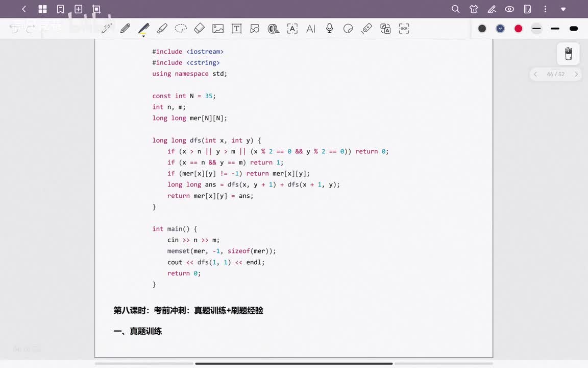The height and width of the screenshot is (368, 588).
Task: Click the line 'using namespace std;'
Action: tap(189, 74)
